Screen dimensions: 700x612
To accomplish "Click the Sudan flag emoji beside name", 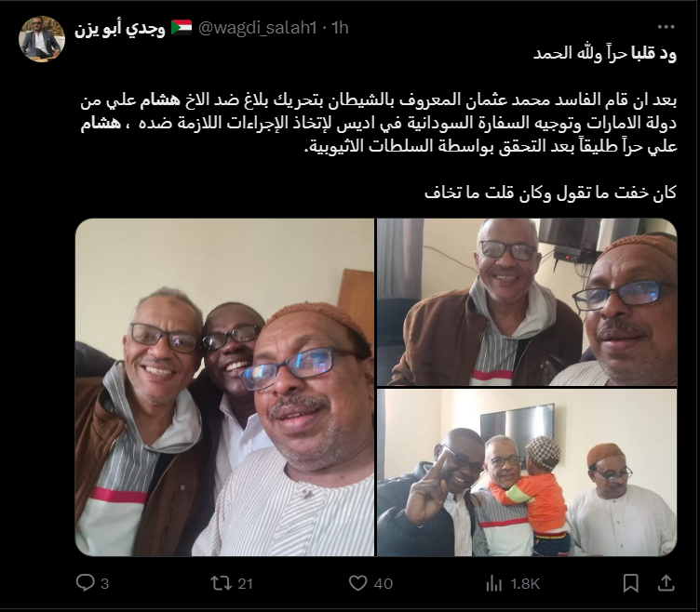I will click(x=182, y=27).
